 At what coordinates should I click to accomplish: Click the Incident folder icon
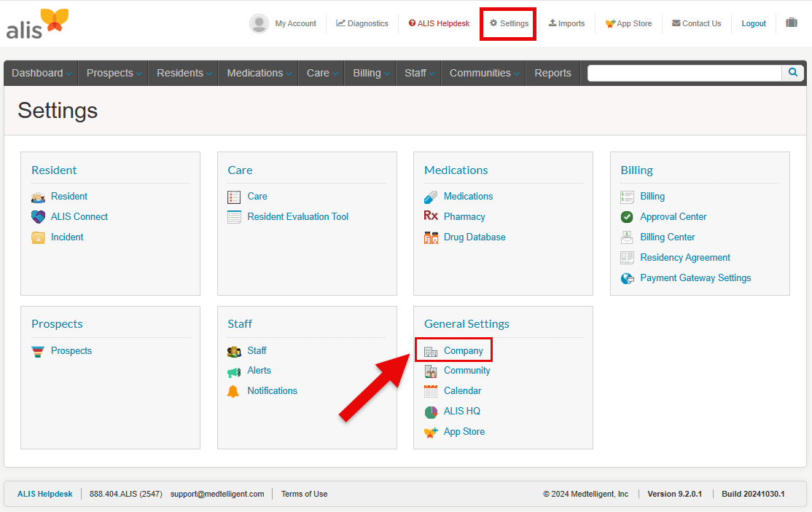point(38,237)
